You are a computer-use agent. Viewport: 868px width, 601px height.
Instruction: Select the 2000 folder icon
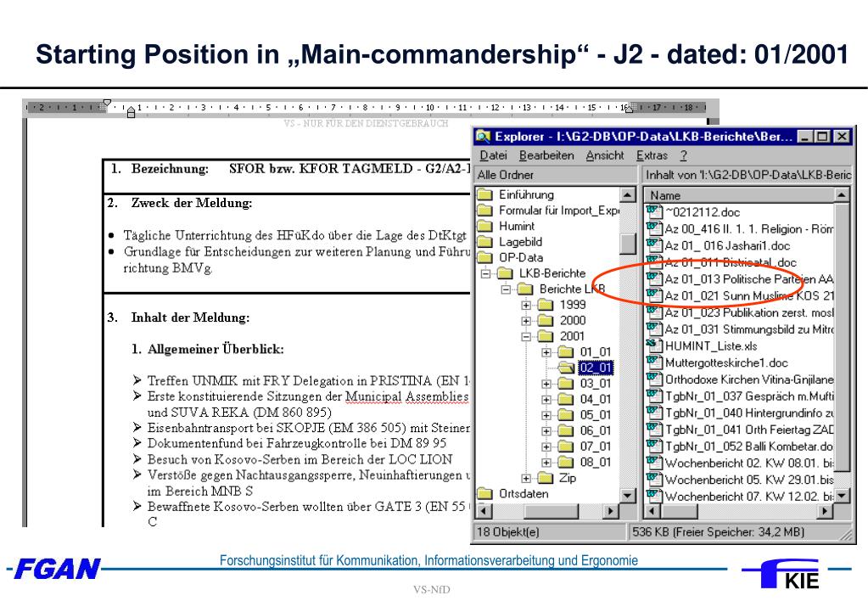pyautogui.click(x=546, y=320)
